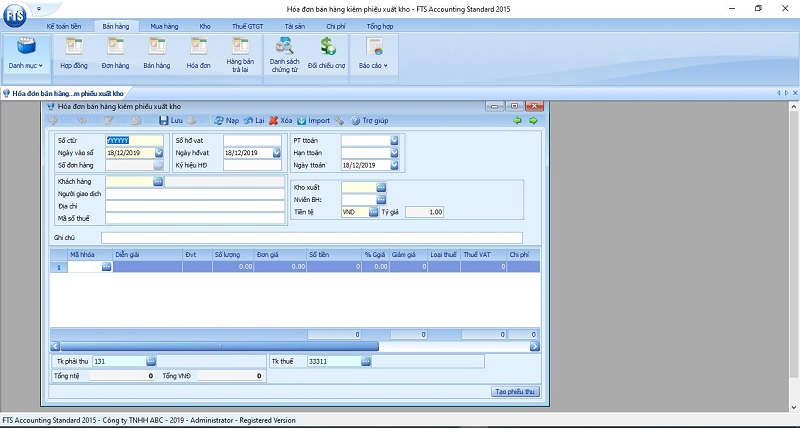Image resolution: width=800 pixels, height=428 pixels.
Task: Click the Số lượng column header
Action: coord(233,255)
